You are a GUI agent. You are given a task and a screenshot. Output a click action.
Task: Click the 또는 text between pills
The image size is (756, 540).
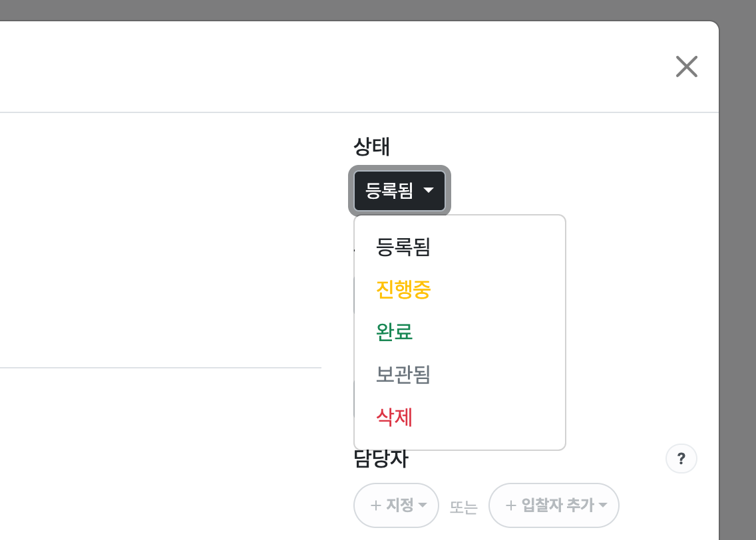pyautogui.click(x=463, y=507)
